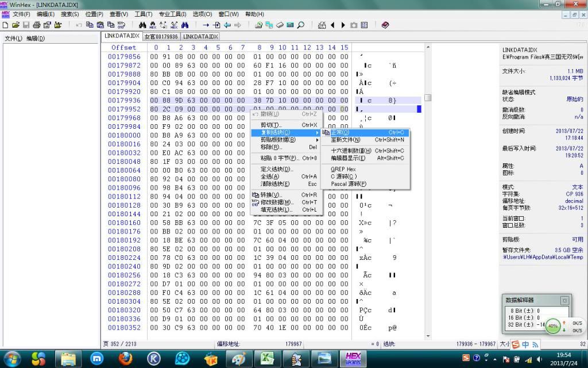588x368 pixels.
Task: Click the Find hex values icon
Action: pyautogui.click(x=153, y=25)
